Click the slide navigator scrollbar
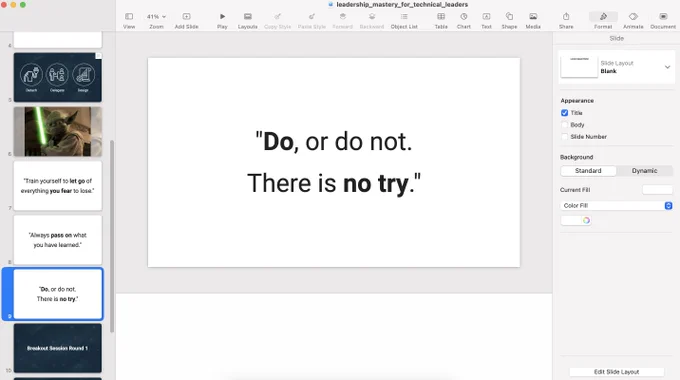Screen dimensions: 680x380 point(112,236)
